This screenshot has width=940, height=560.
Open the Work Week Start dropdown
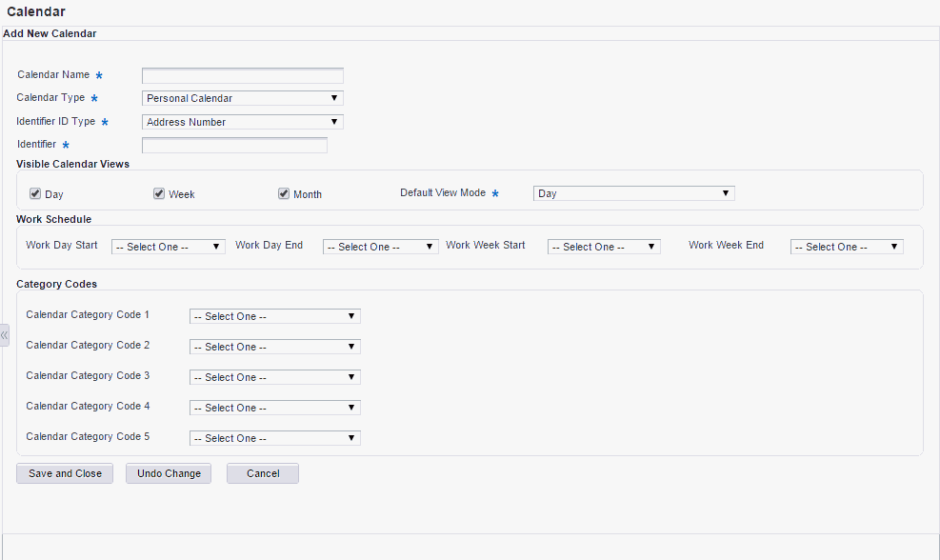(x=604, y=247)
